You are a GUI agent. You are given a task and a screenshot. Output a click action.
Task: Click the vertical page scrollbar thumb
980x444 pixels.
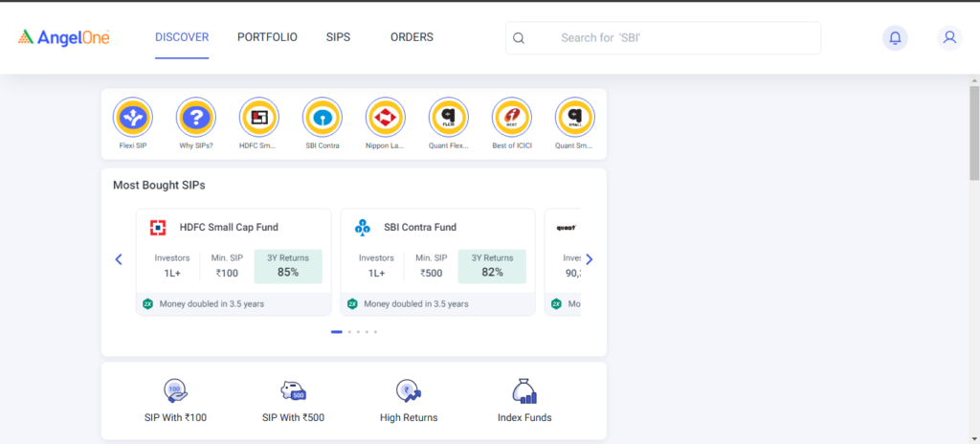click(974, 133)
